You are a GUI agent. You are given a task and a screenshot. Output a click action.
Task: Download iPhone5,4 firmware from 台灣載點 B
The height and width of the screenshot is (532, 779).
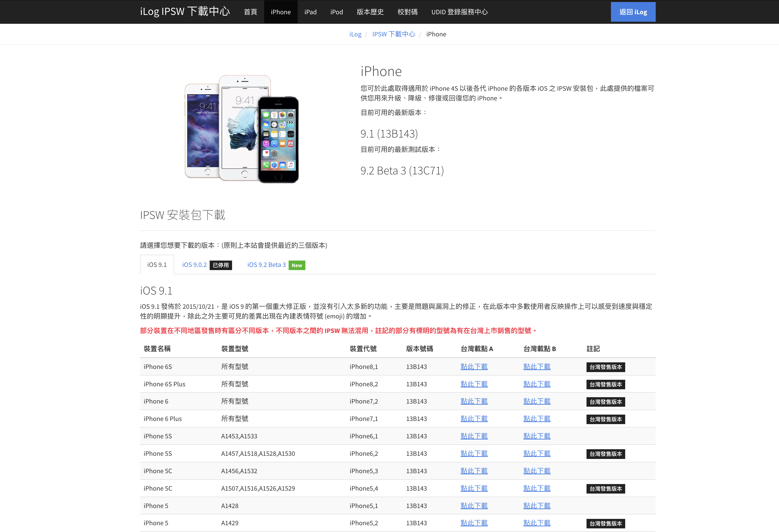[x=537, y=488]
